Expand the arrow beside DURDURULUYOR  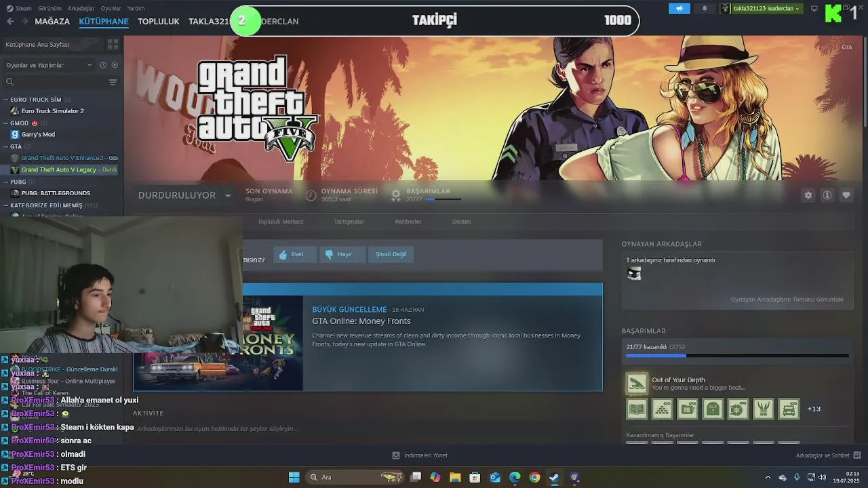(x=228, y=195)
